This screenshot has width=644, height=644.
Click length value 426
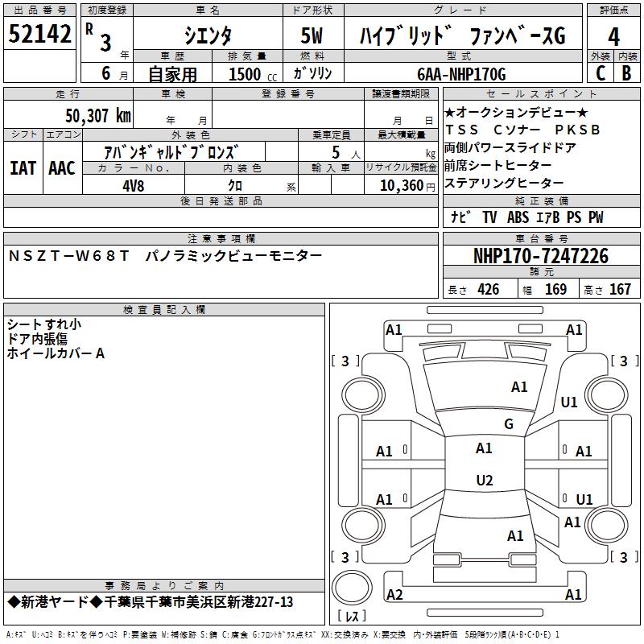(x=489, y=290)
